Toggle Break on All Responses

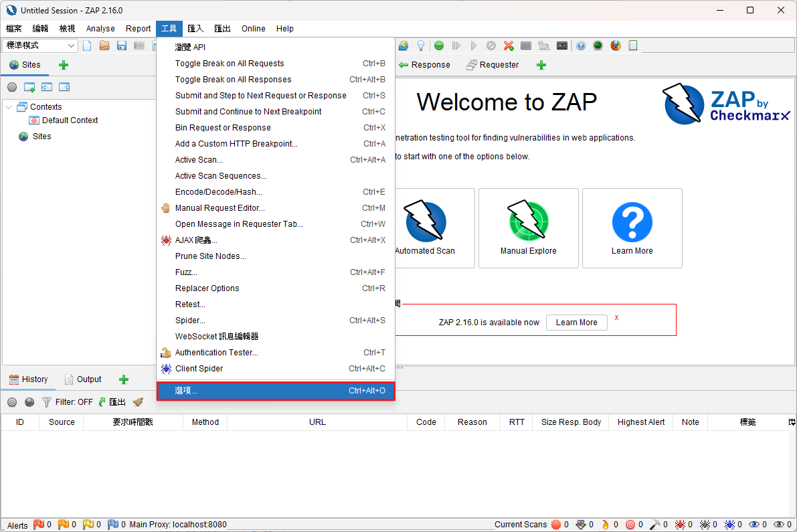coord(234,79)
